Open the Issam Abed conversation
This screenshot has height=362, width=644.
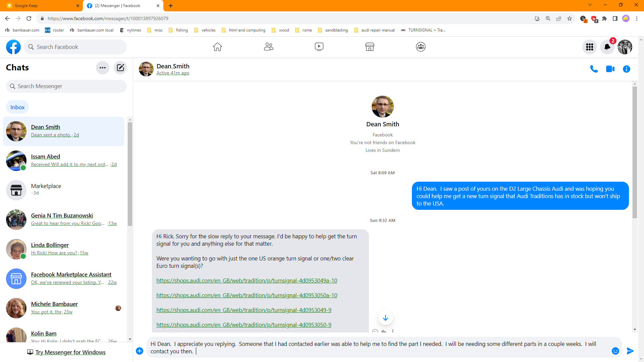pos(64,160)
